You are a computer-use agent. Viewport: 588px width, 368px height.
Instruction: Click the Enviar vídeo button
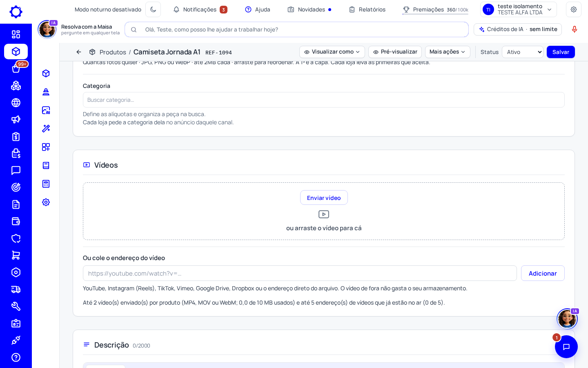click(x=324, y=197)
